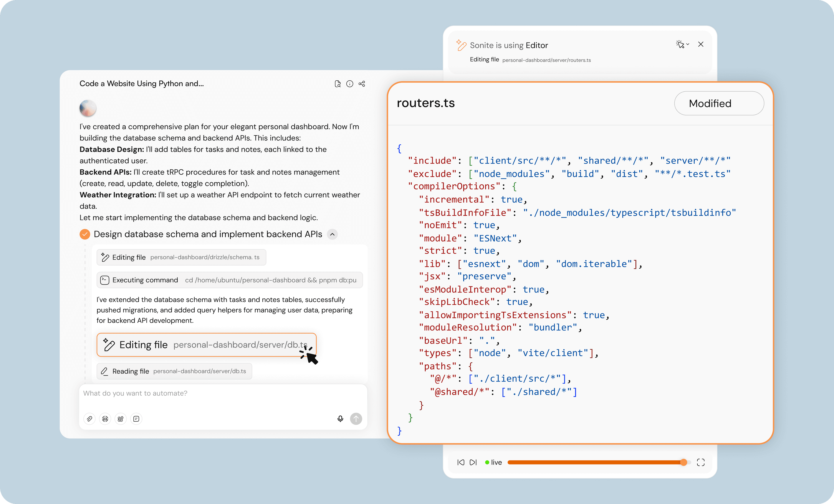Image resolution: width=834 pixels, height=504 pixels.
Task: Collapse the Design database schema step
Action: tap(332, 234)
